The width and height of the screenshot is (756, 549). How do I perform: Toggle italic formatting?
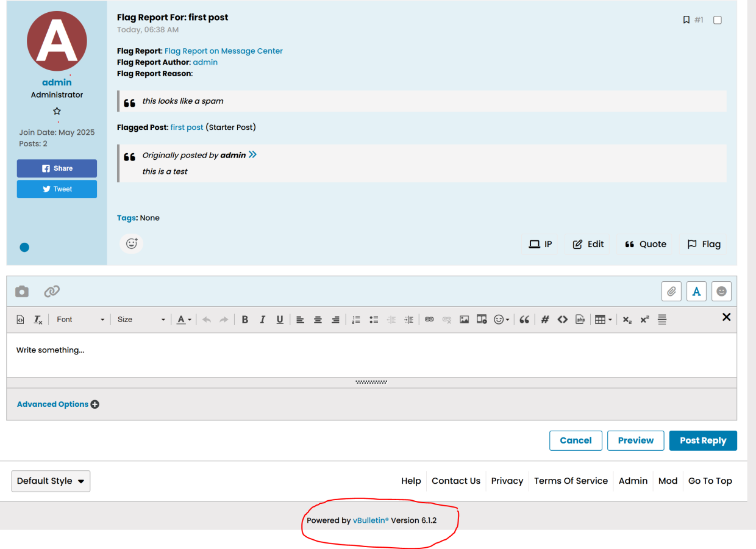tap(262, 320)
